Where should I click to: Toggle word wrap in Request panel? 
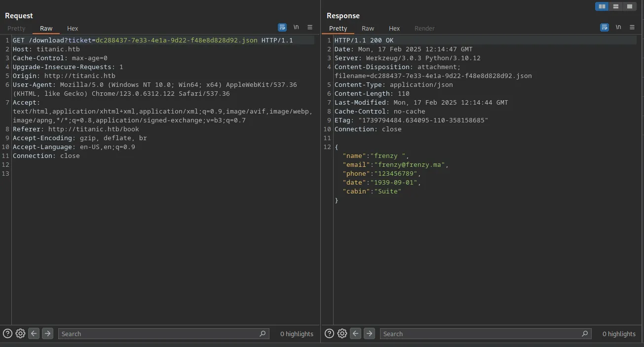click(x=282, y=27)
